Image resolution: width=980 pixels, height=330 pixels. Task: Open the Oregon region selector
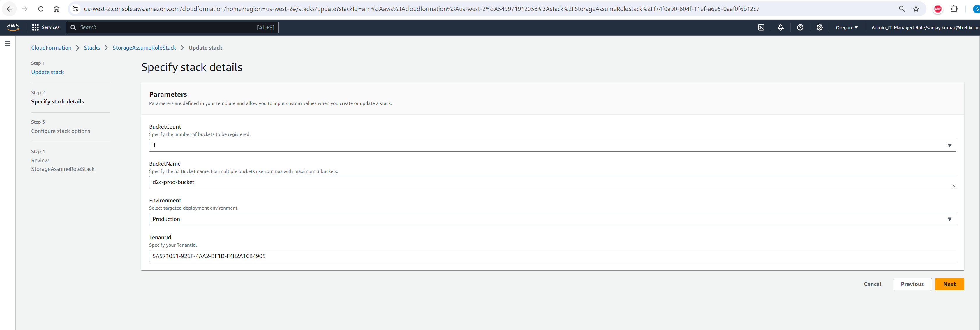pyautogui.click(x=847, y=27)
